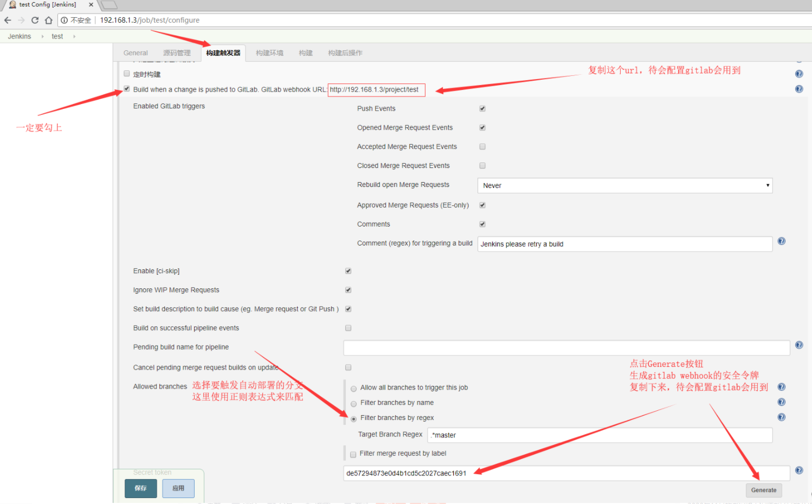Screen dimensions: 812x504
Task: Open the test job breadcrumb link
Action: coord(57,36)
